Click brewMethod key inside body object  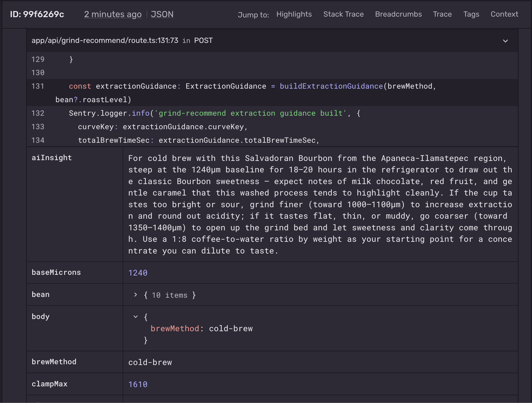[175, 329]
